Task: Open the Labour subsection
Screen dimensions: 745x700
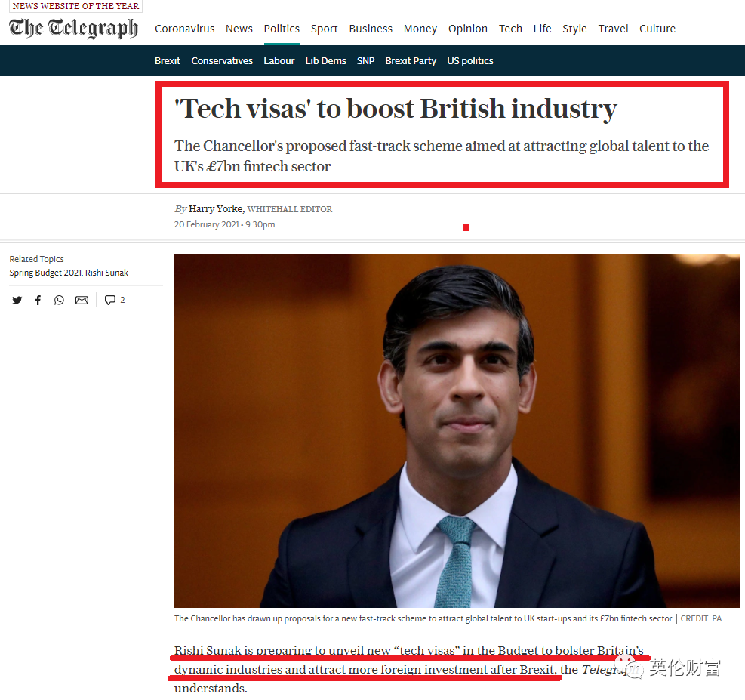Action: (x=279, y=61)
